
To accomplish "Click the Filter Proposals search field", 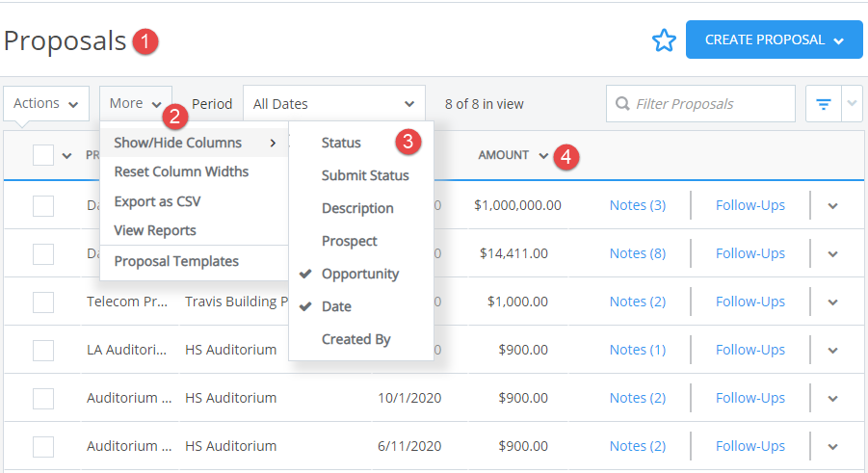I will 700,104.
